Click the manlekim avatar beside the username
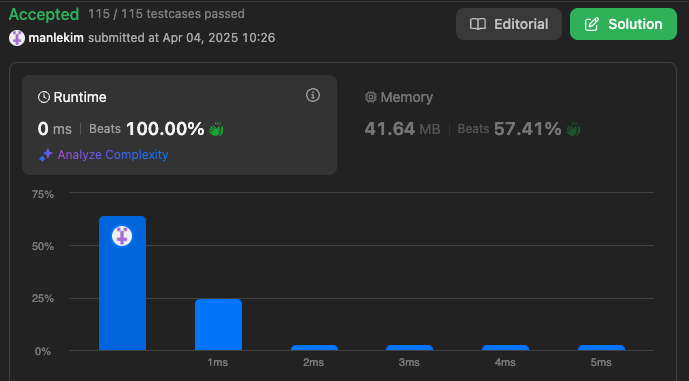 (17, 38)
